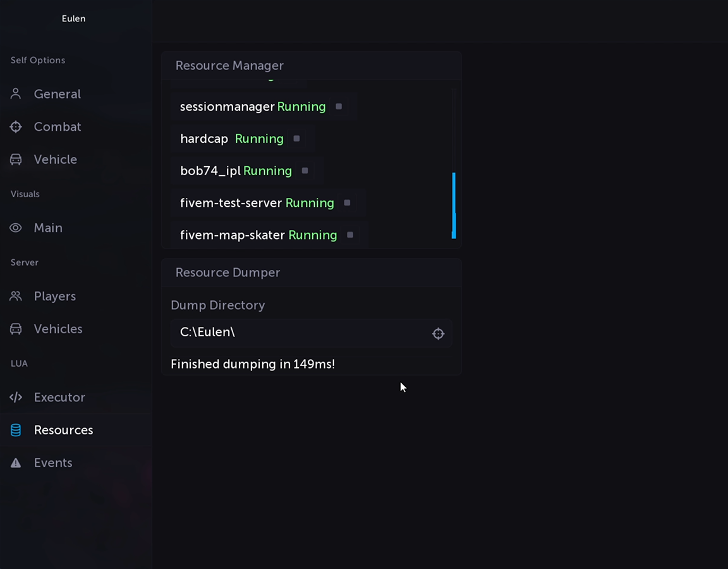Stop the hardcap resource
The width and height of the screenshot is (728, 569).
tap(296, 139)
